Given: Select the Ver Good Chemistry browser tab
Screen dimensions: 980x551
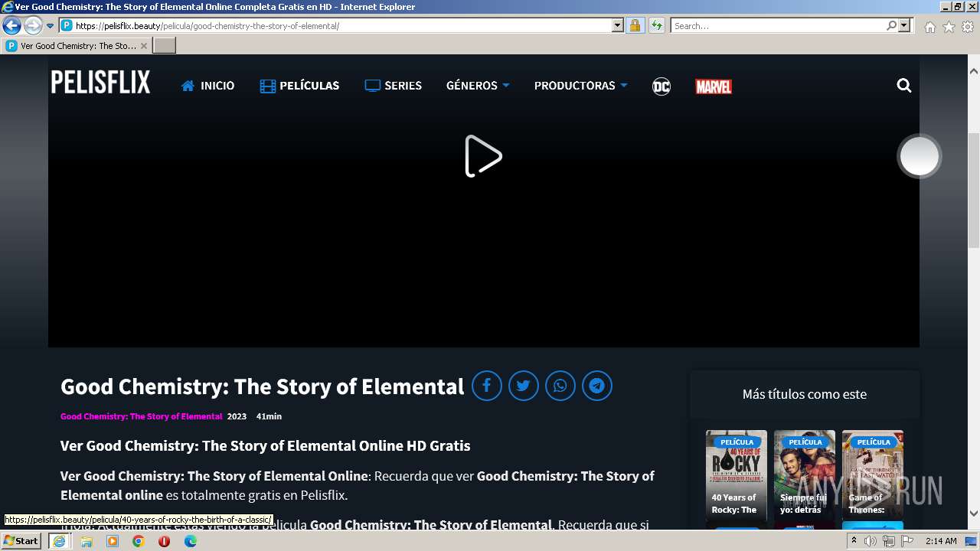Looking at the screenshot, I should 77,46.
